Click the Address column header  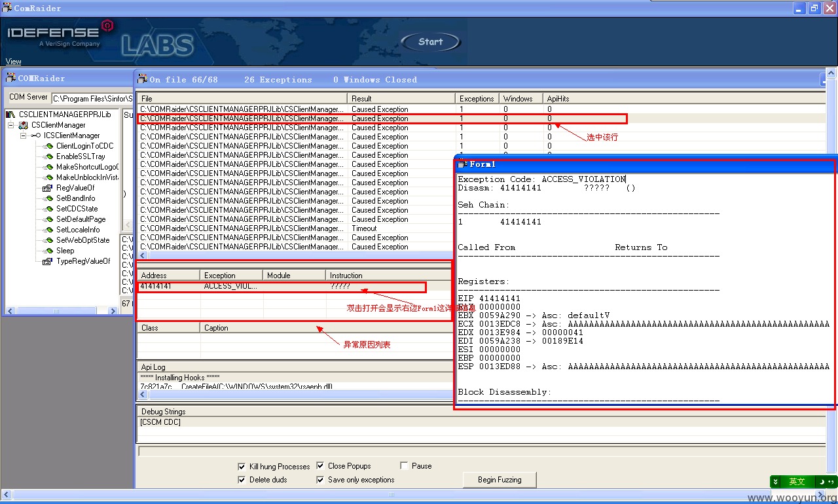tap(169, 276)
